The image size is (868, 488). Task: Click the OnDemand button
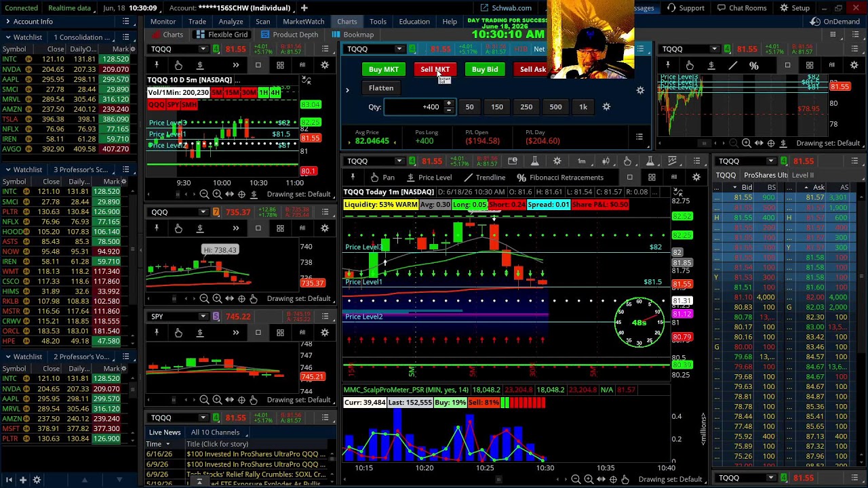click(x=835, y=22)
